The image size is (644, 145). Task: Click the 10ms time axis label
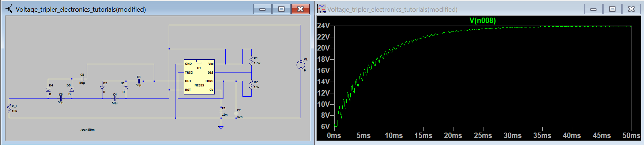click(394, 135)
